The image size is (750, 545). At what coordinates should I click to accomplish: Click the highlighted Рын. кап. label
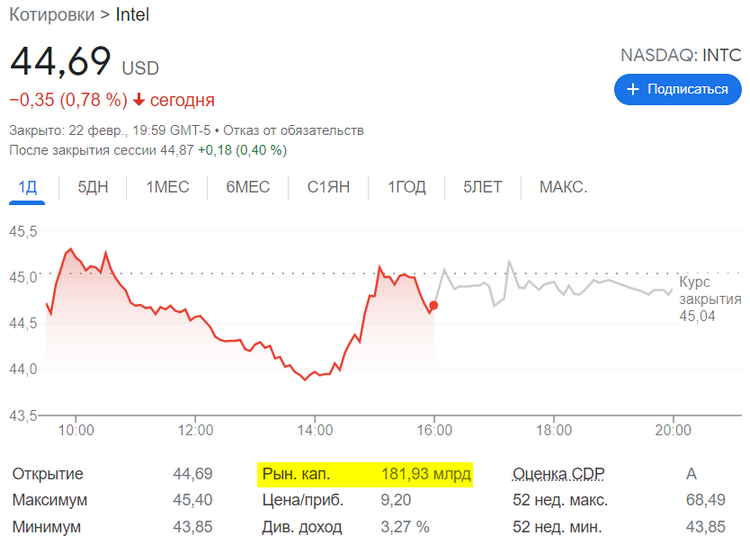pos(296,474)
